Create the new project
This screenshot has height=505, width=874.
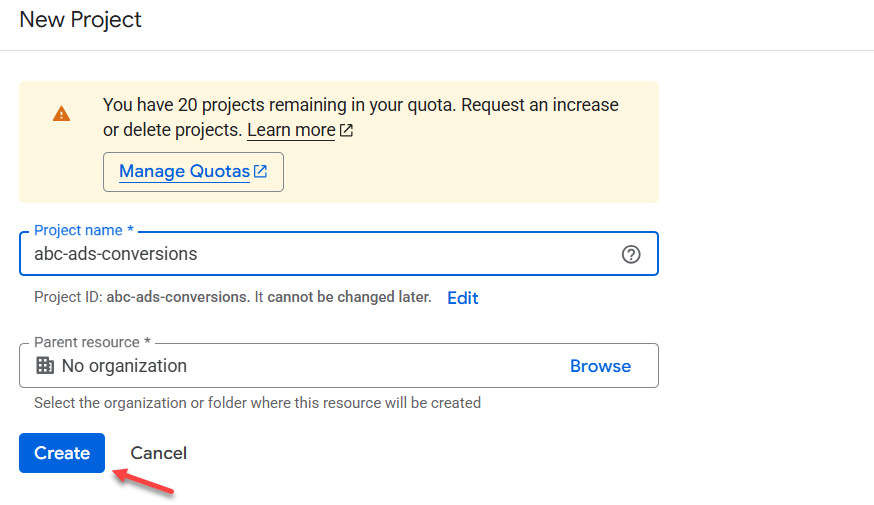point(62,453)
